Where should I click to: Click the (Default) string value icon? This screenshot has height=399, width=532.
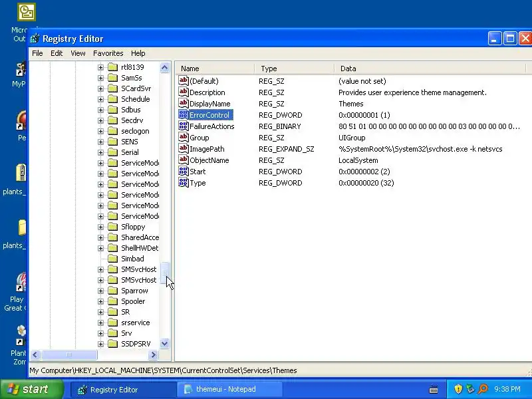coord(184,80)
